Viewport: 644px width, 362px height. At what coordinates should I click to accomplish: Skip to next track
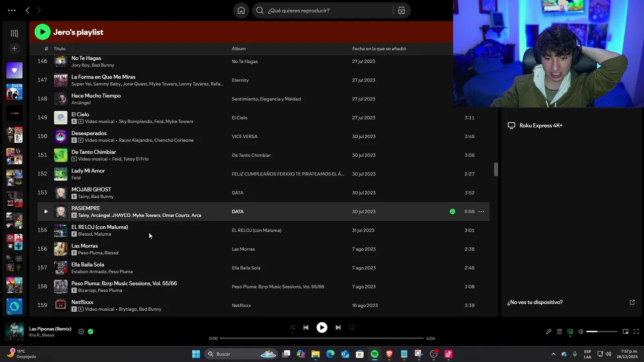coord(338,327)
